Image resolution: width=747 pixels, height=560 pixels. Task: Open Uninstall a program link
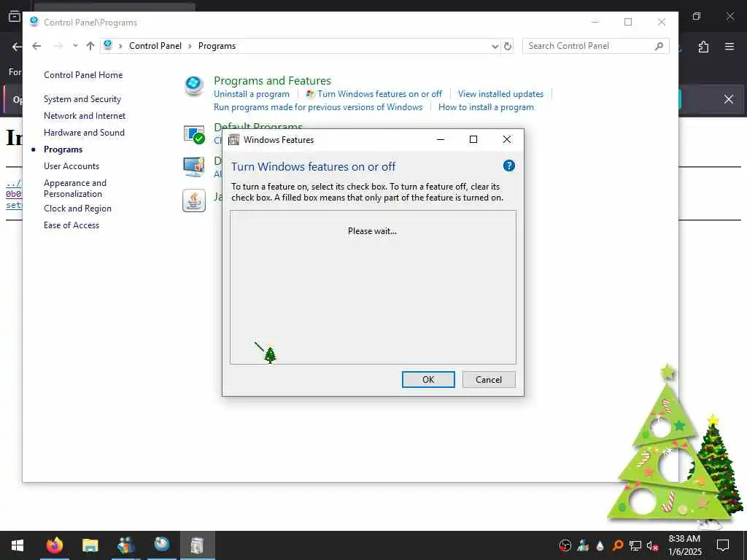pyautogui.click(x=252, y=94)
